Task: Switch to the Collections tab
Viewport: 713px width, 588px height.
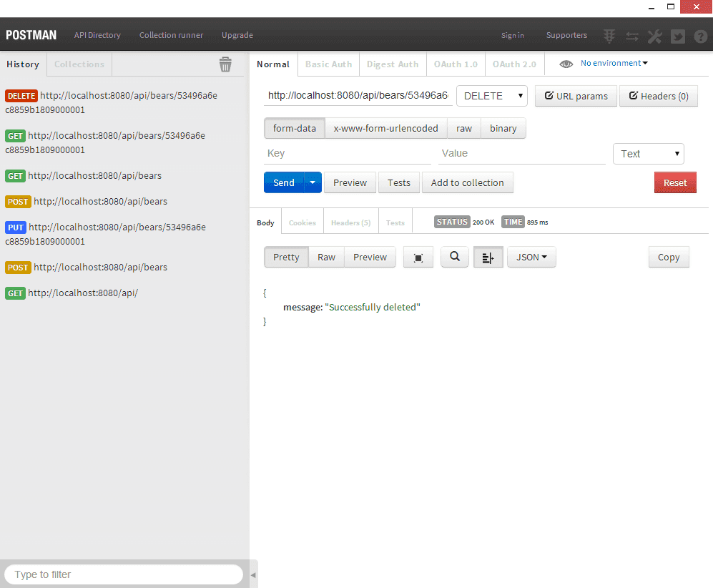Action: [79, 64]
